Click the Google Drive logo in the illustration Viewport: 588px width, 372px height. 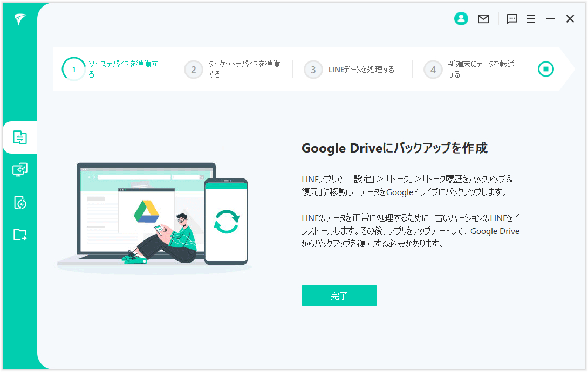146,211
